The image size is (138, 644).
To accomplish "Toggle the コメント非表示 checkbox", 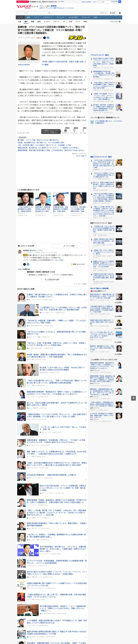I will (75, 284).
